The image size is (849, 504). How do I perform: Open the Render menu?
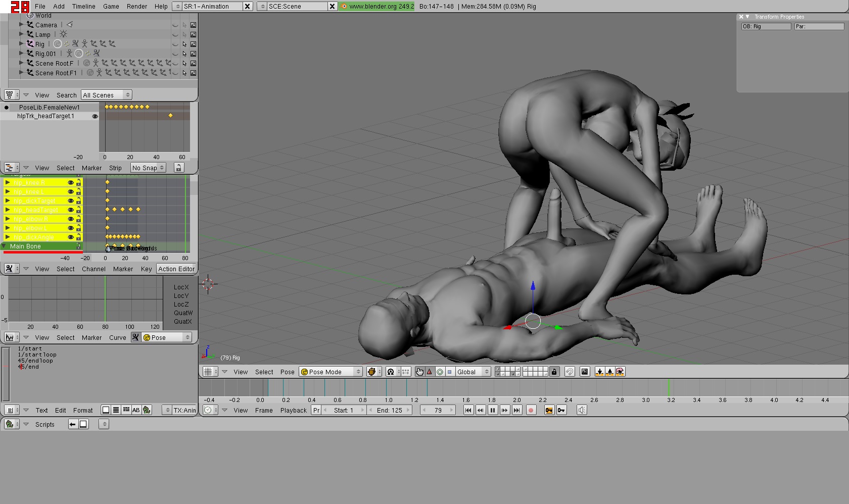coord(137,6)
